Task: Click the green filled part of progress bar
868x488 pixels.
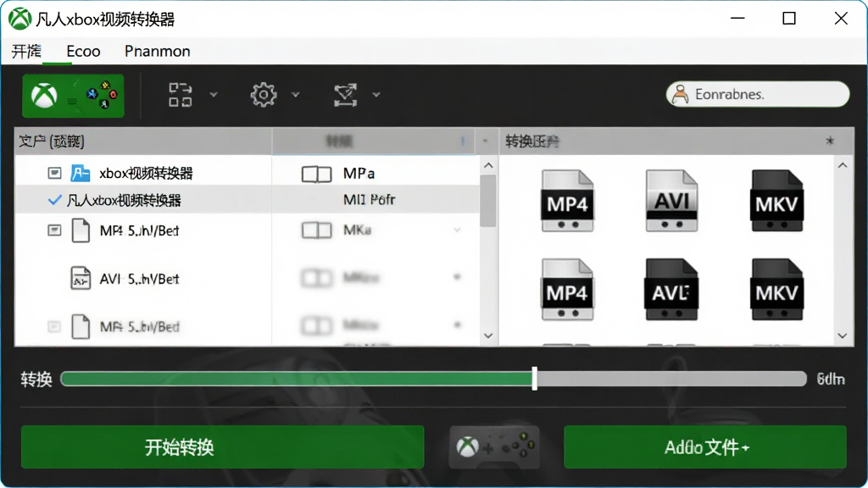Action: pos(296,379)
